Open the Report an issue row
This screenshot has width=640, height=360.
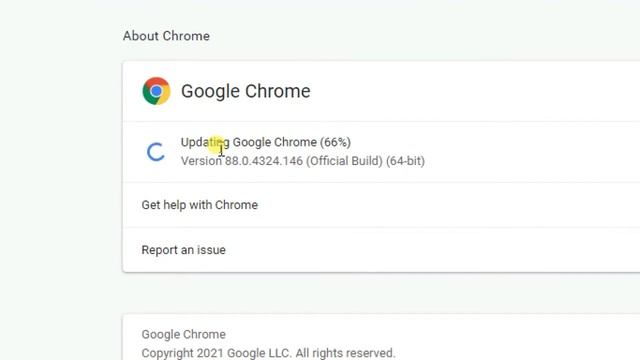(381, 250)
